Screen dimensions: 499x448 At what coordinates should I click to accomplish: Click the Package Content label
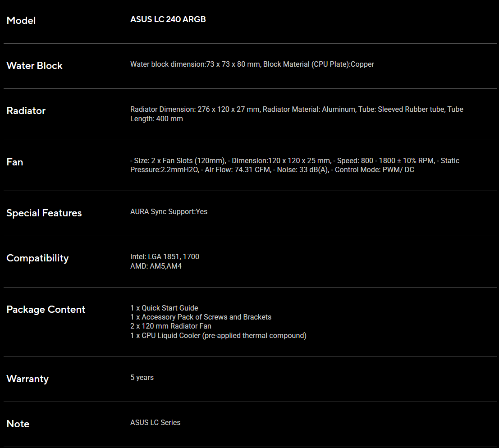46,309
